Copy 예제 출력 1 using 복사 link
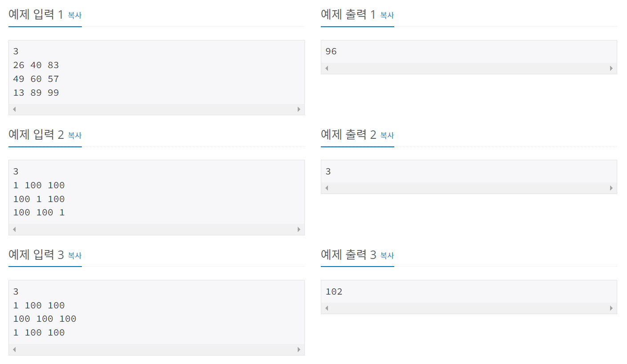The width and height of the screenshot is (627, 364). (387, 15)
